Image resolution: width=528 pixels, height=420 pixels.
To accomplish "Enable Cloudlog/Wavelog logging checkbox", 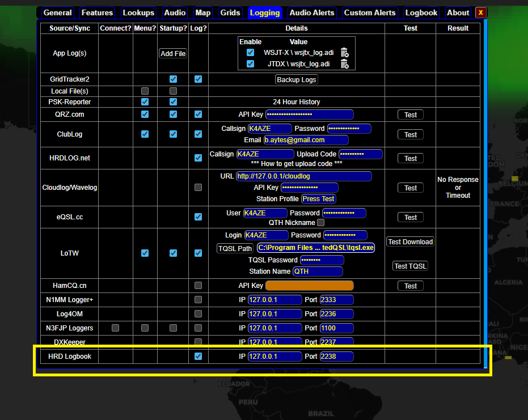I will [198, 188].
